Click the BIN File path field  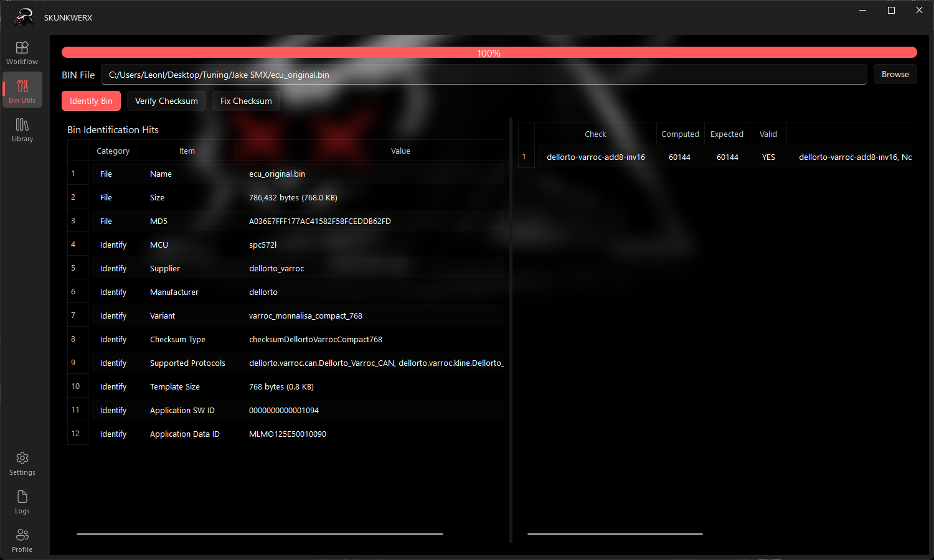[x=484, y=75]
